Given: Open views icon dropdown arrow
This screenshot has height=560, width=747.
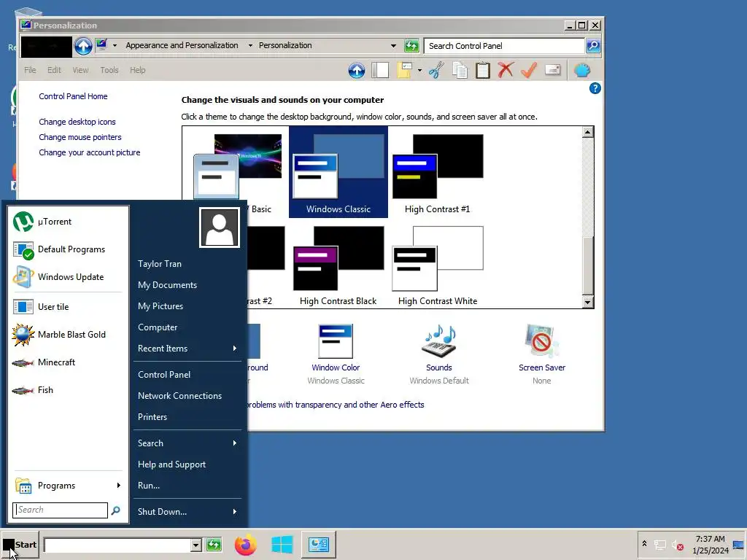Looking at the screenshot, I should (x=419, y=71).
